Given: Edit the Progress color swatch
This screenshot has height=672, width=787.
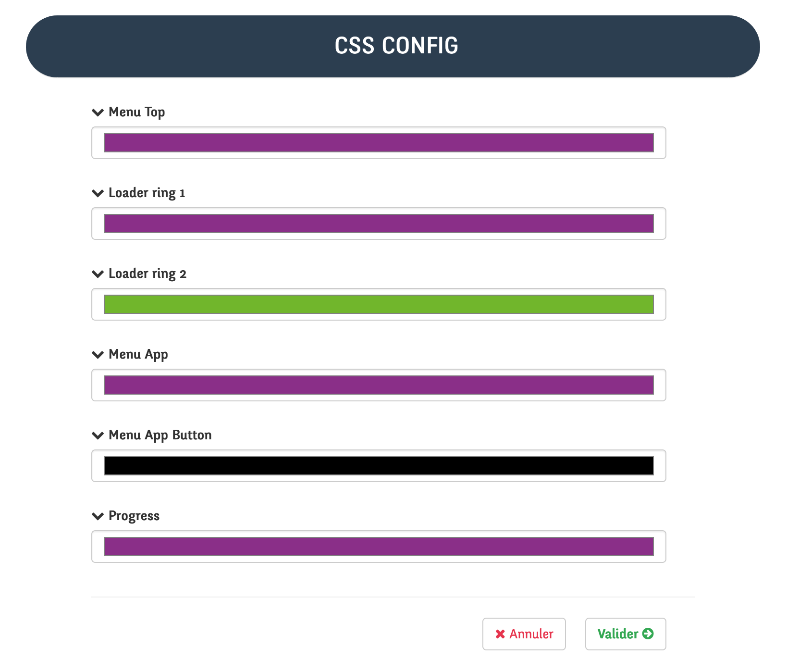Looking at the screenshot, I should [x=379, y=547].
